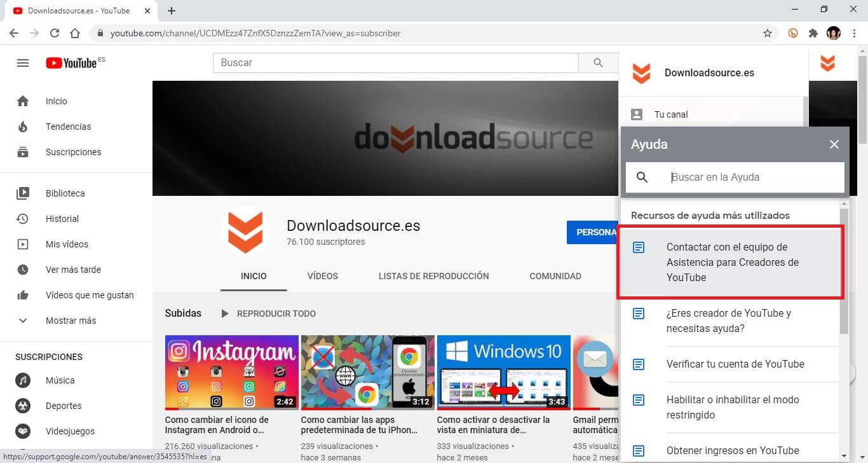Open title Como activar o desactivar la vista
This screenshot has height=463, width=868.
(494, 425)
